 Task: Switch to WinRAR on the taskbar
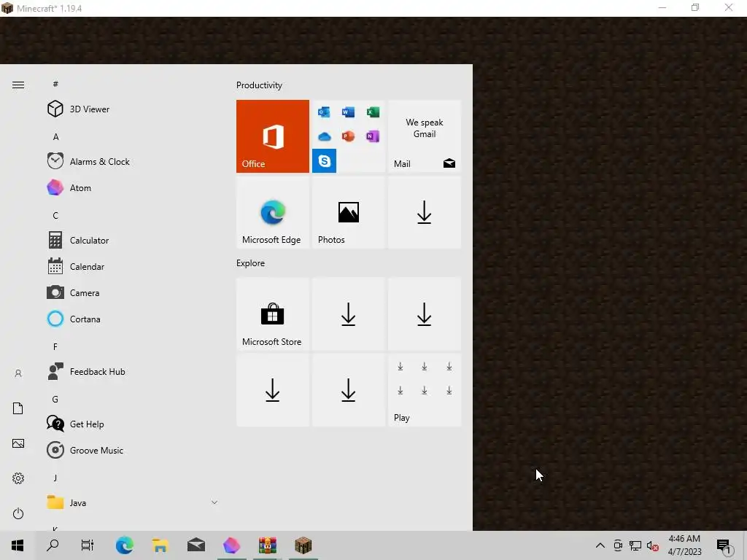(267, 545)
